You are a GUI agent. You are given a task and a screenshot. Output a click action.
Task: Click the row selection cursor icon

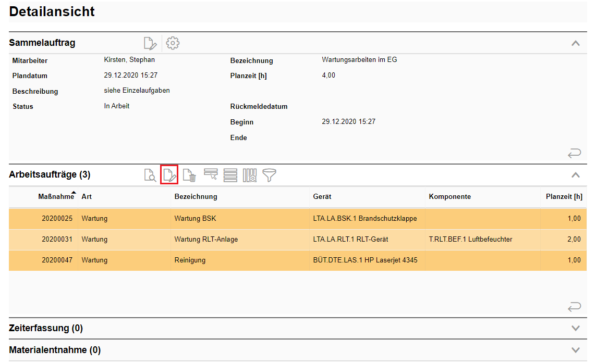click(x=211, y=175)
